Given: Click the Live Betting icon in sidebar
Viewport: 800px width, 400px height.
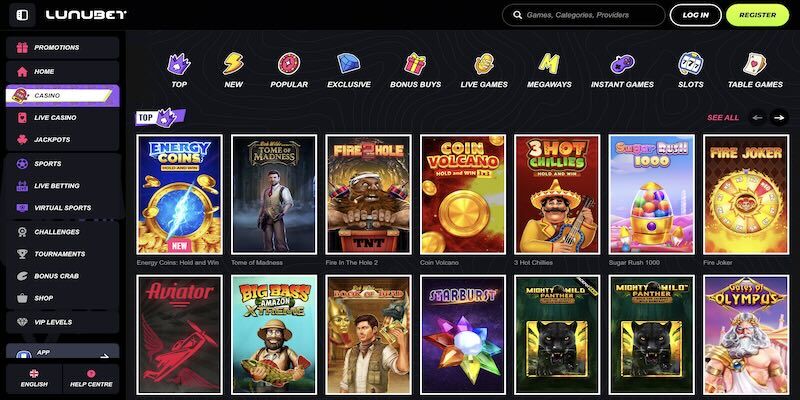Looking at the screenshot, I should [22, 186].
